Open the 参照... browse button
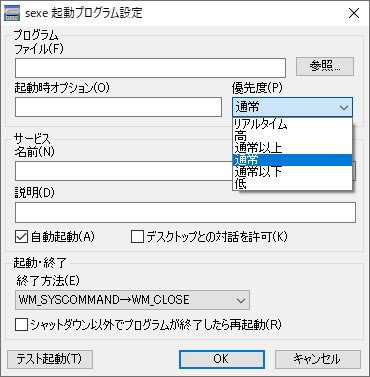This screenshot has height=377, width=370. click(x=325, y=66)
